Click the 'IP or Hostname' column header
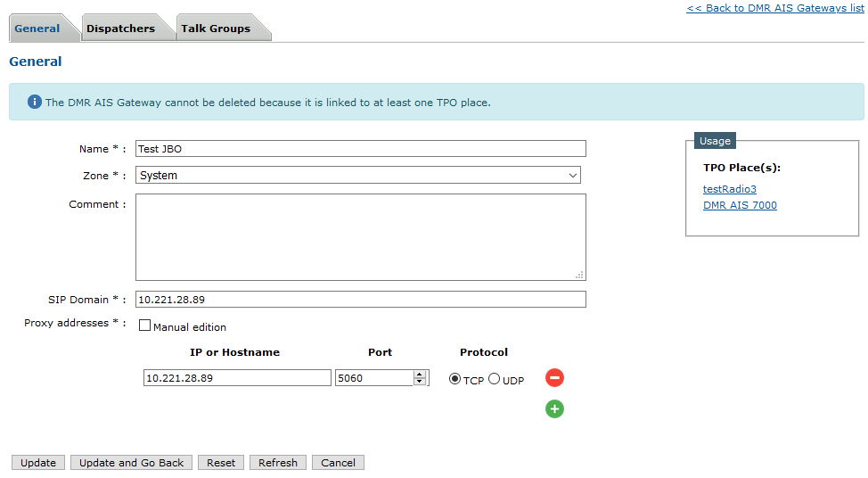 [234, 352]
